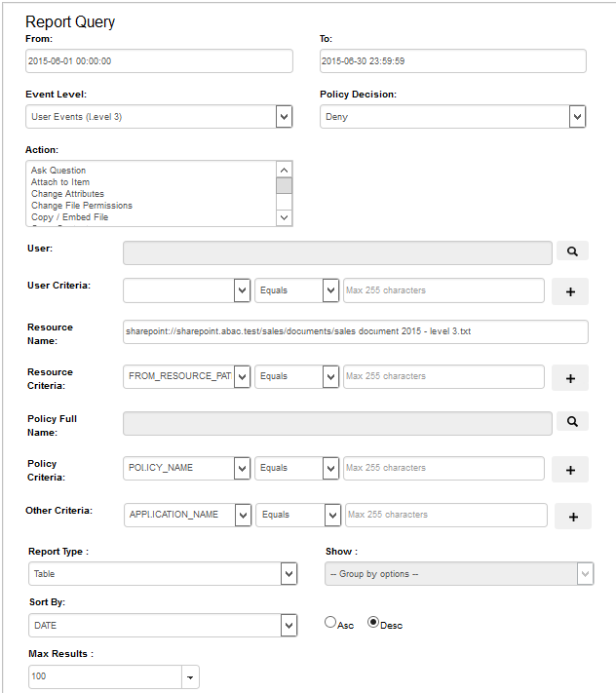616x693 pixels.
Task: Open the Event Level dropdown
Action: click(x=159, y=117)
